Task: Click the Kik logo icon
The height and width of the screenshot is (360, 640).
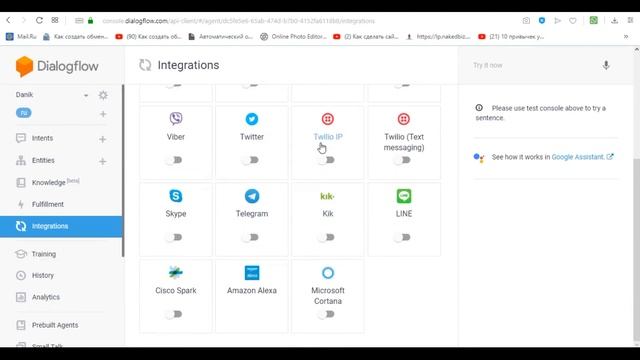Action: [x=328, y=196]
